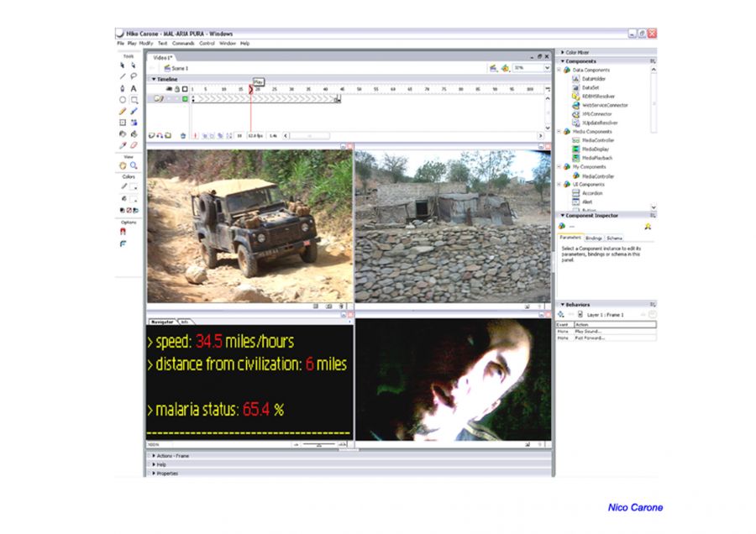756x534 pixels.
Task: Toggle show all layers as outlines square
Action: (x=185, y=89)
